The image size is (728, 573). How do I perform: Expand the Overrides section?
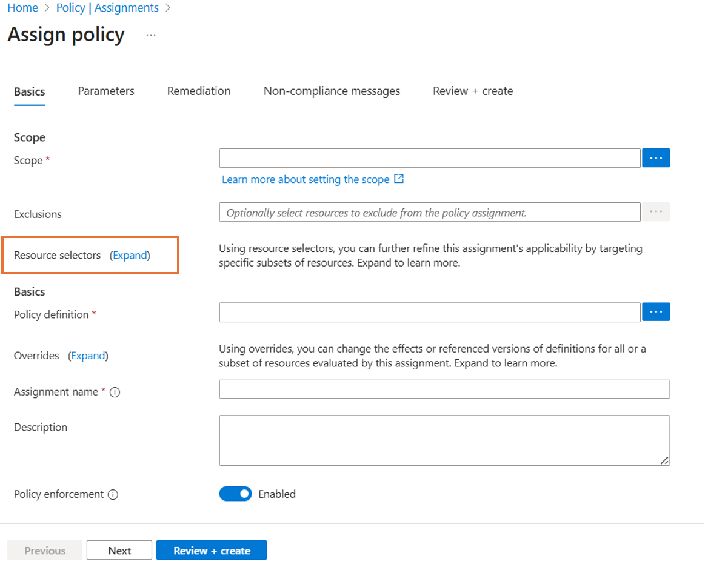(x=88, y=356)
